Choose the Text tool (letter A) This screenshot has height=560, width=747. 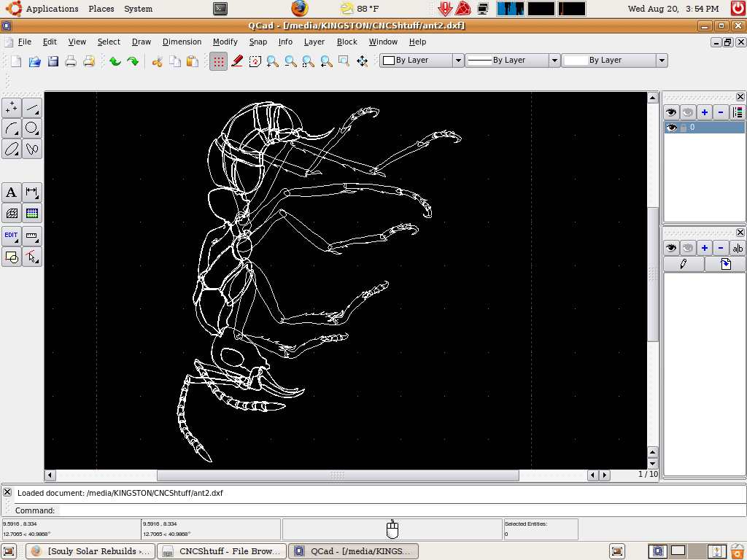12,192
